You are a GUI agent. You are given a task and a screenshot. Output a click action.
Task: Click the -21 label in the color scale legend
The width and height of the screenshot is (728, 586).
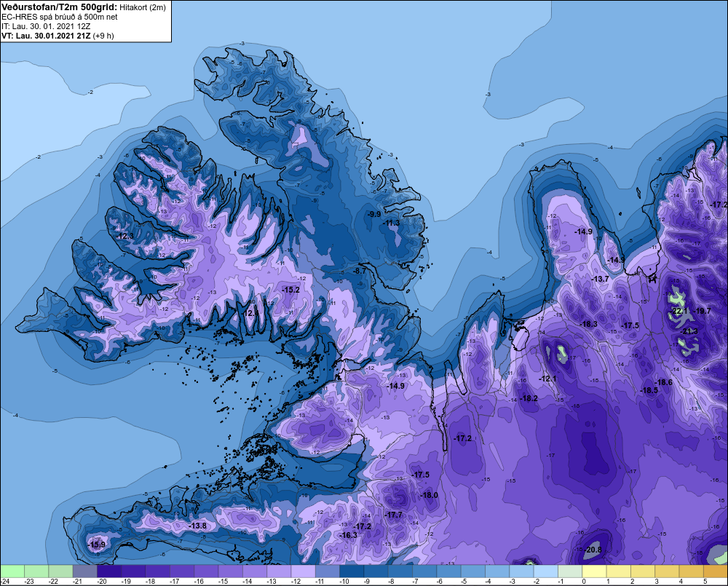[77, 582]
